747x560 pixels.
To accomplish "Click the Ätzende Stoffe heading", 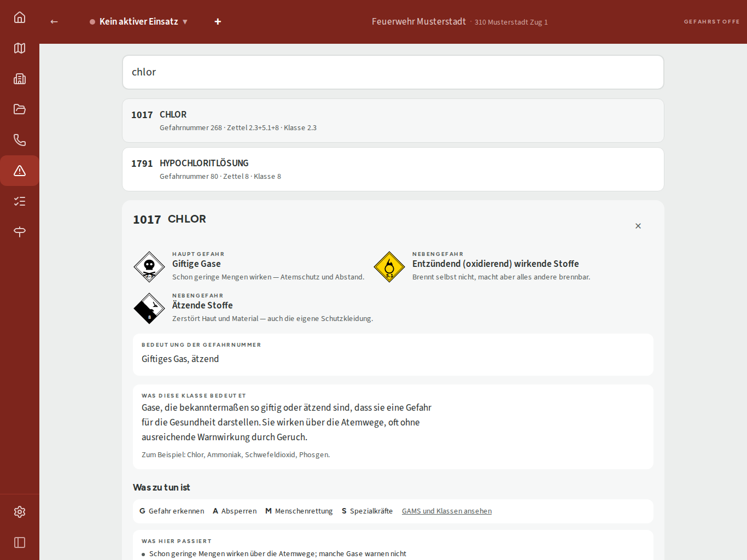I will point(202,305).
